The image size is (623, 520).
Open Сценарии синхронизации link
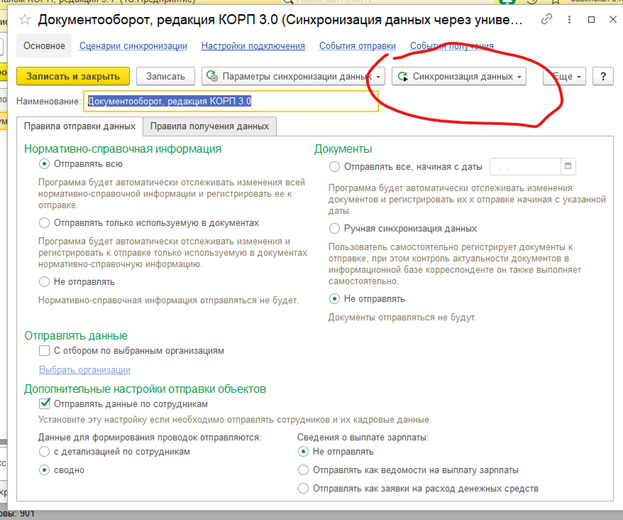[x=133, y=46]
